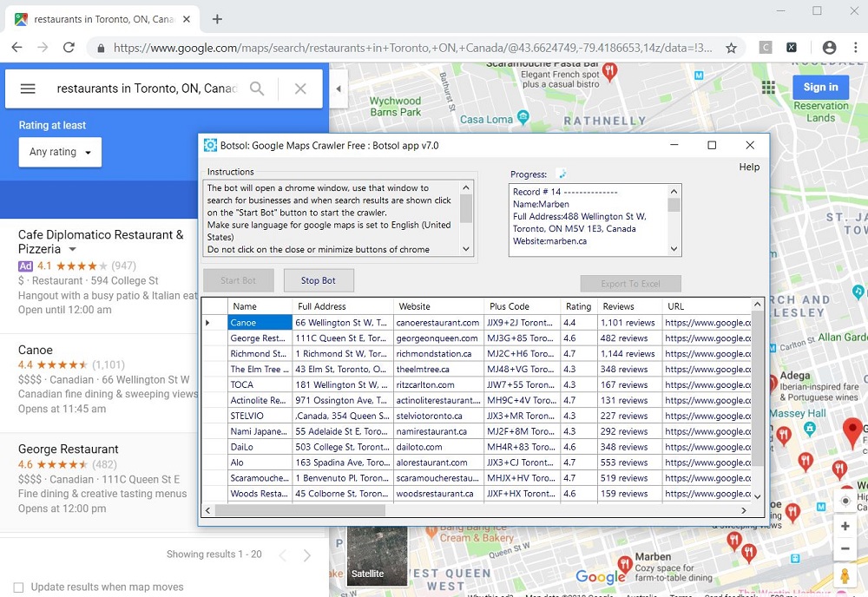
Task: Open a new Chrome tab
Action: [x=217, y=19]
